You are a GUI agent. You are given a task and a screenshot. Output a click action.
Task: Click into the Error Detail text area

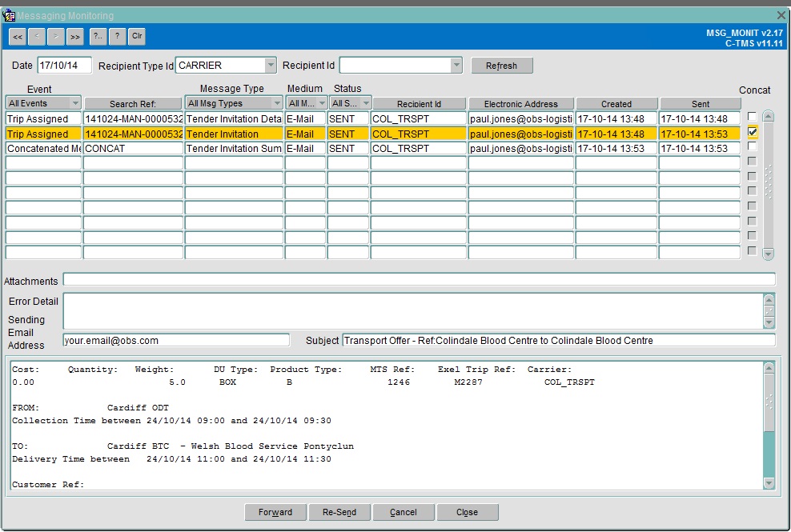pyautogui.click(x=412, y=310)
